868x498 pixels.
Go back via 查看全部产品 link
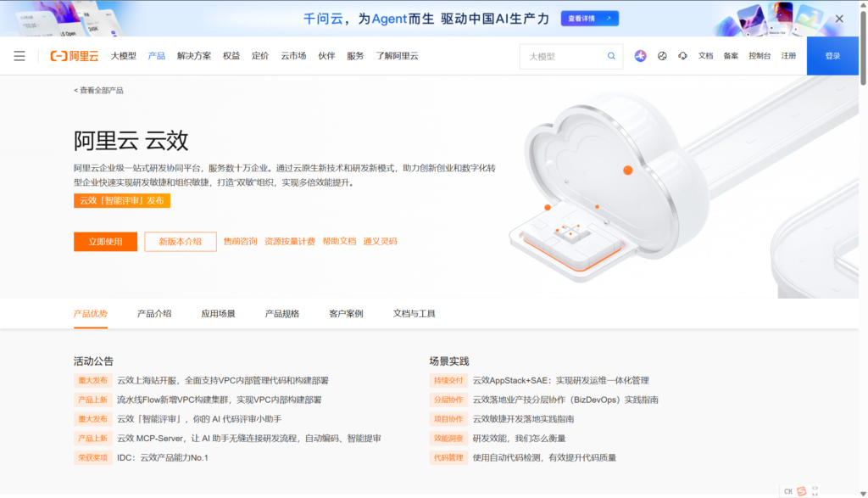[98, 90]
